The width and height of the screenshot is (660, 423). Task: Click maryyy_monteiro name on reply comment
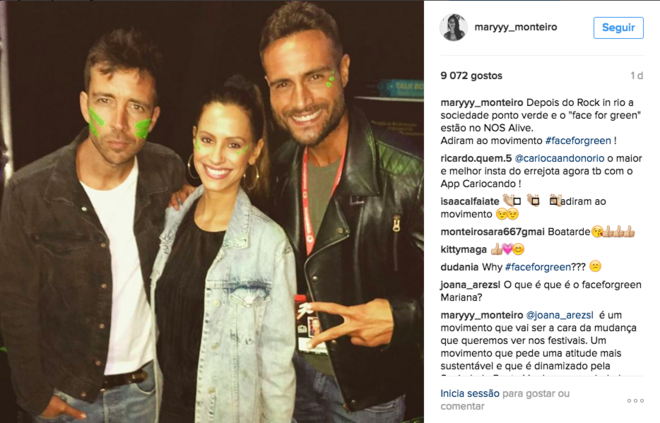click(x=482, y=315)
